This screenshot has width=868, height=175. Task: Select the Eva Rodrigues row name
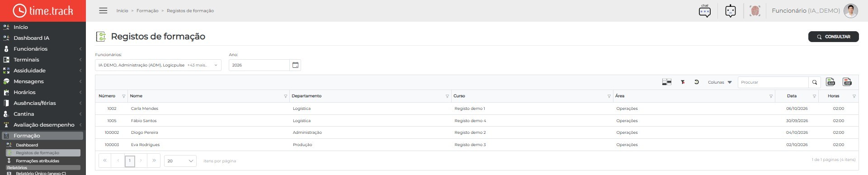coord(145,145)
